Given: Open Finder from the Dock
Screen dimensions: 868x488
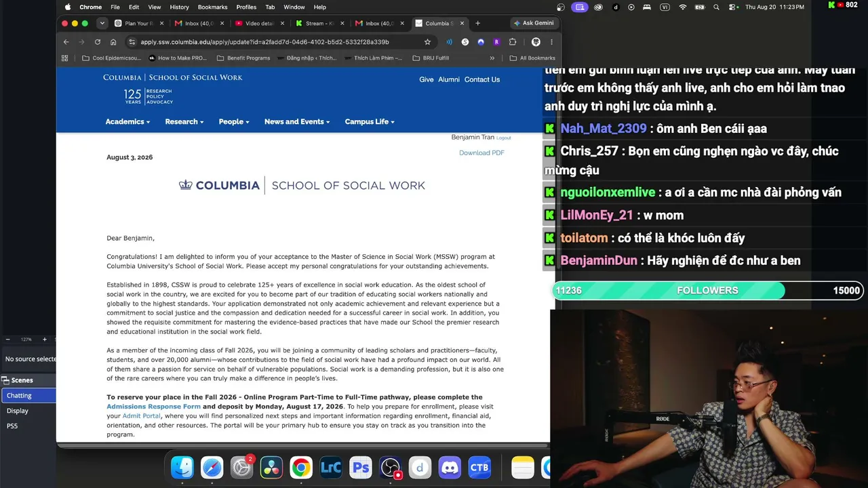Looking at the screenshot, I should [182, 467].
